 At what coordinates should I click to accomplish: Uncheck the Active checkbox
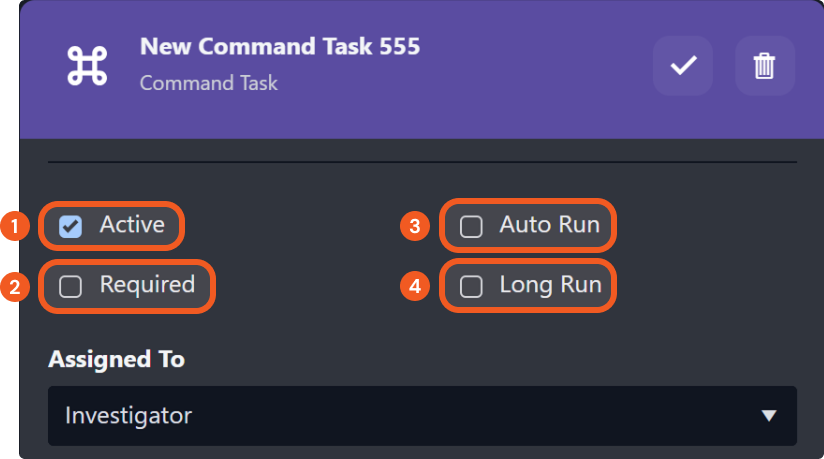click(70, 226)
